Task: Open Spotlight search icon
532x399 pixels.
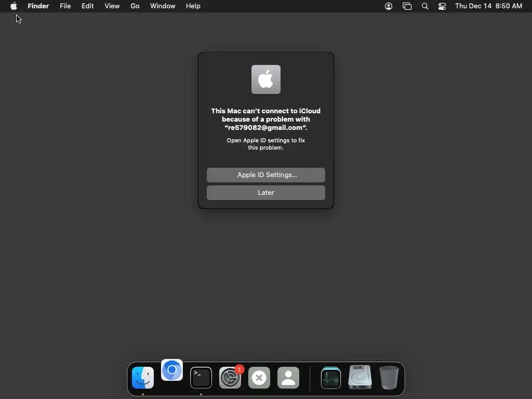Action: point(425,6)
